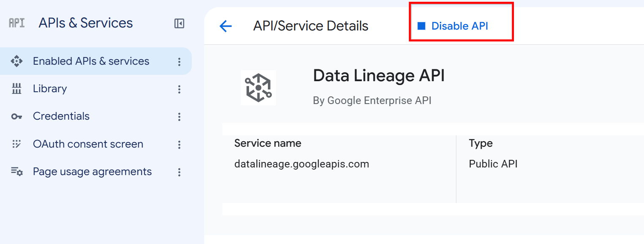Open more options for Page usage agreements

pos(179,172)
